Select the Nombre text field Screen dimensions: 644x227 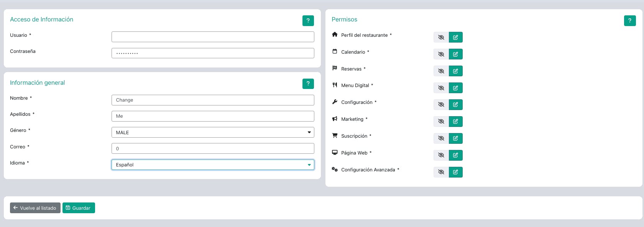click(x=213, y=100)
